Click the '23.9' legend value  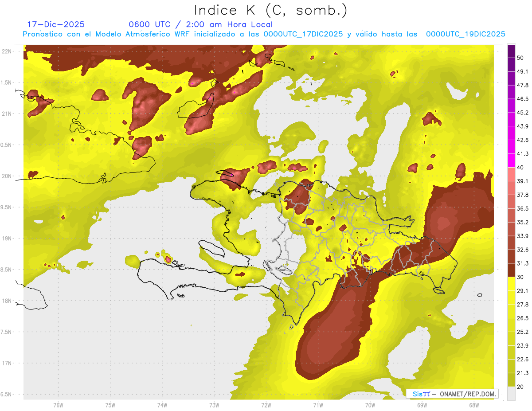[522, 345]
